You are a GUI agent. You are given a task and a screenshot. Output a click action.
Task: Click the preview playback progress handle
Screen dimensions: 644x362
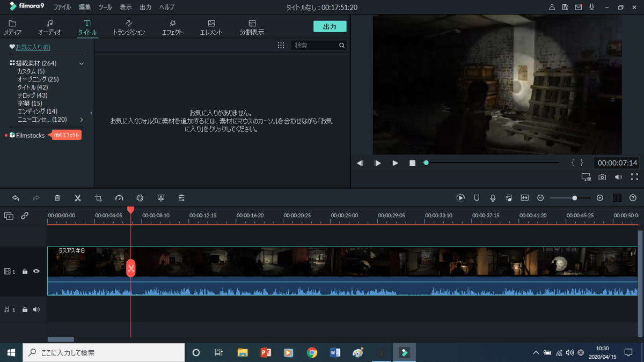(426, 162)
